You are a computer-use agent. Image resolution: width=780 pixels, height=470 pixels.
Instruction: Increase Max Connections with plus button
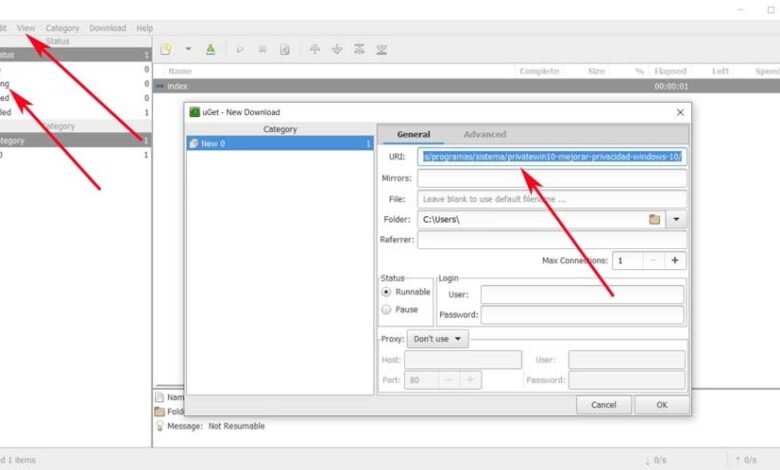[x=675, y=260]
